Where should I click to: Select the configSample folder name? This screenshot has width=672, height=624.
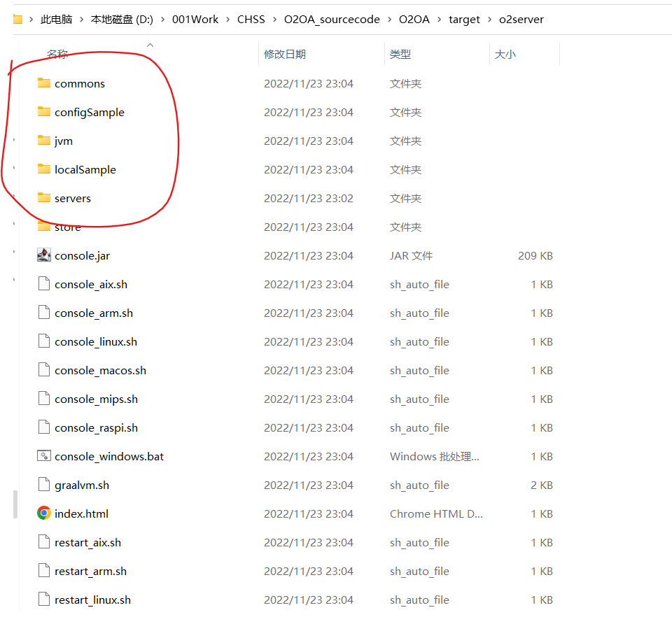90,112
